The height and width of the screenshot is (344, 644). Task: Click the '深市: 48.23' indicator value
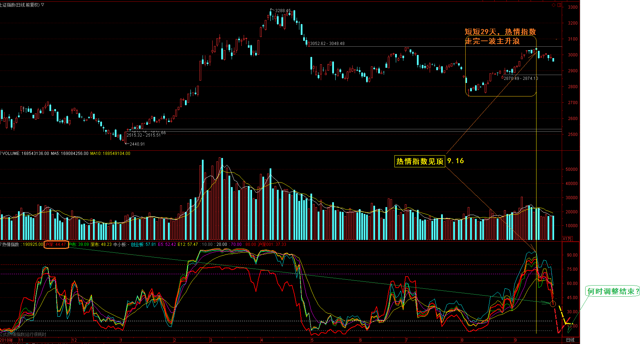tap(101, 244)
